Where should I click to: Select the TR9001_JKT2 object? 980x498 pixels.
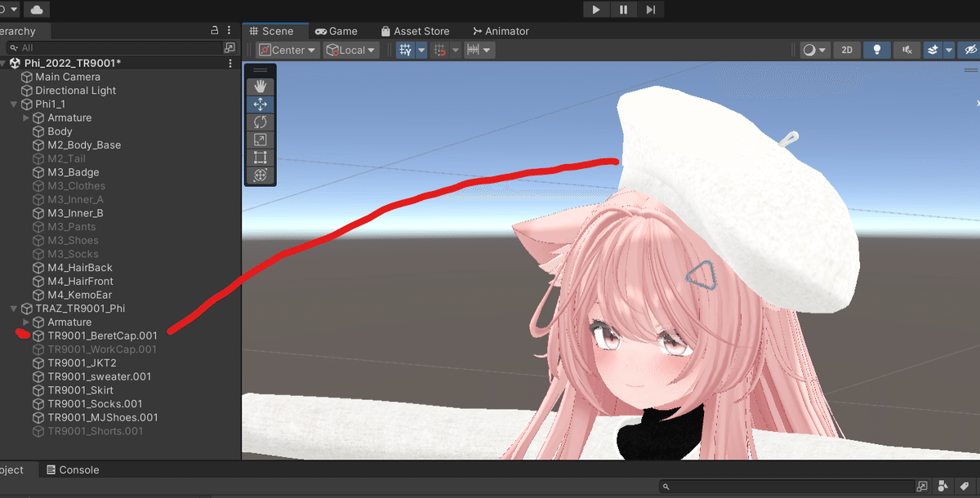coord(82,362)
